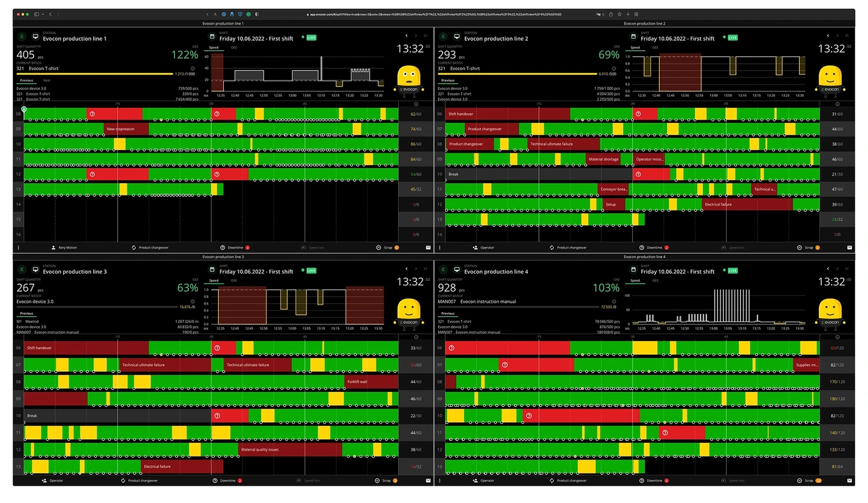The image size is (868, 503).
Task: Open the menu icon in line 2 header
Action: tap(443, 37)
